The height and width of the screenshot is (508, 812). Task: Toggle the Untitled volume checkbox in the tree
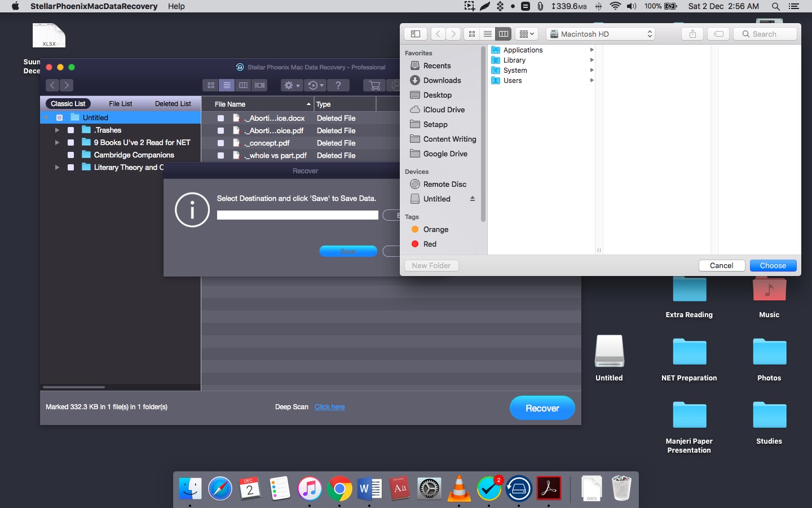click(59, 117)
